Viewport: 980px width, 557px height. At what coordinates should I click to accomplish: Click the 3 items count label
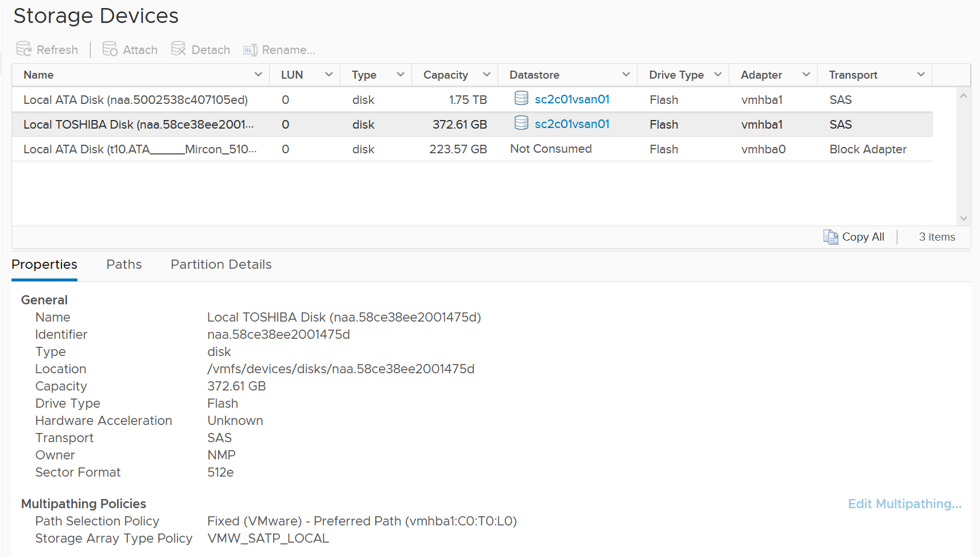tap(937, 237)
